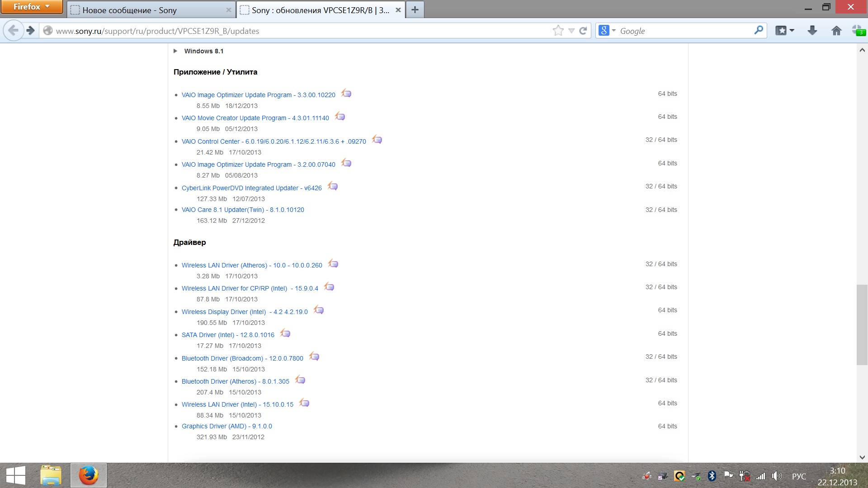Bookmark page with the star icon
Image resolution: width=868 pixels, height=488 pixels.
click(558, 31)
